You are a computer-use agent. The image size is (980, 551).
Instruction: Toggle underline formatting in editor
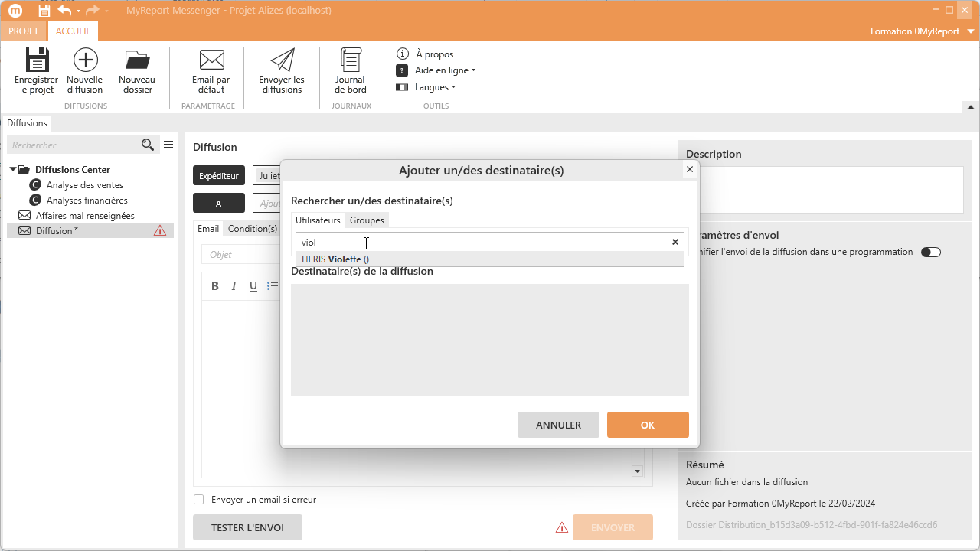coord(253,286)
